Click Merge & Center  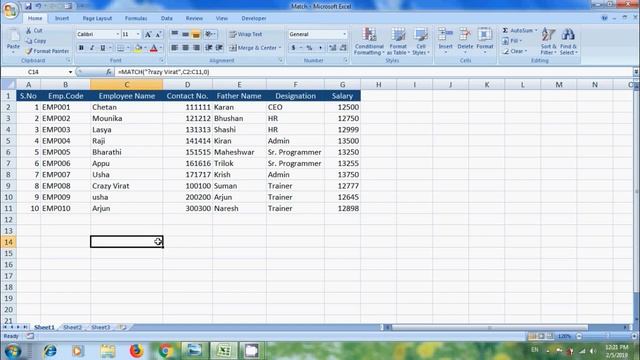click(252, 48)
